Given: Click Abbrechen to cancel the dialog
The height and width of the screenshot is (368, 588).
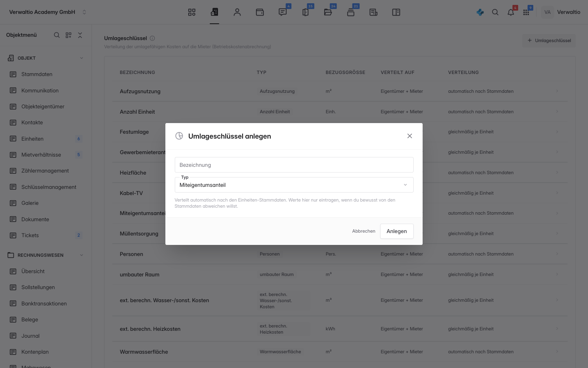Looking at the screenshot, I should tap(363, 231).
